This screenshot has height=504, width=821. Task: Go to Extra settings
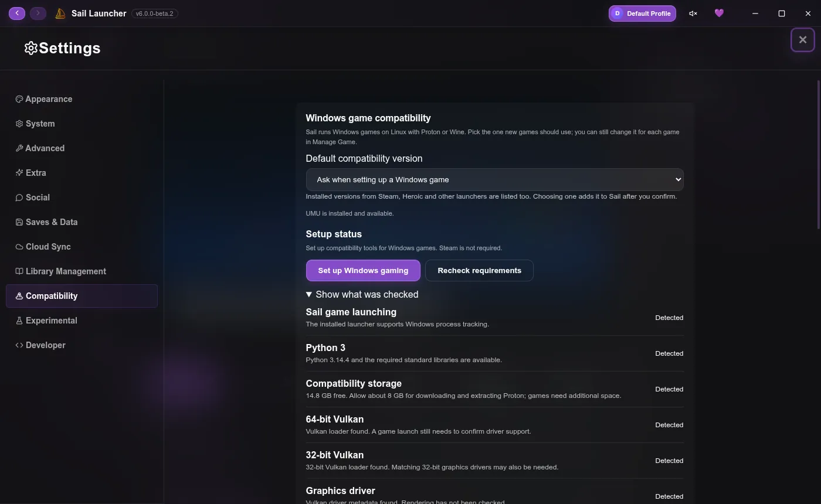(82, 173)
